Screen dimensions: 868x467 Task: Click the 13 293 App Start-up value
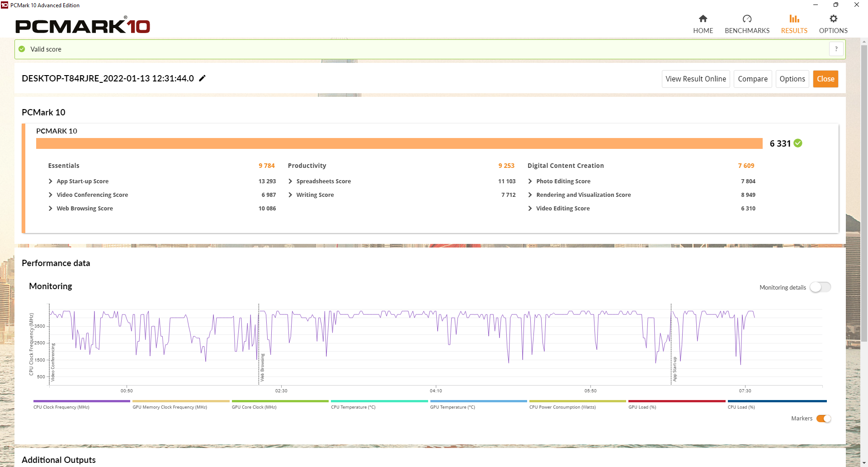[267, 181]
